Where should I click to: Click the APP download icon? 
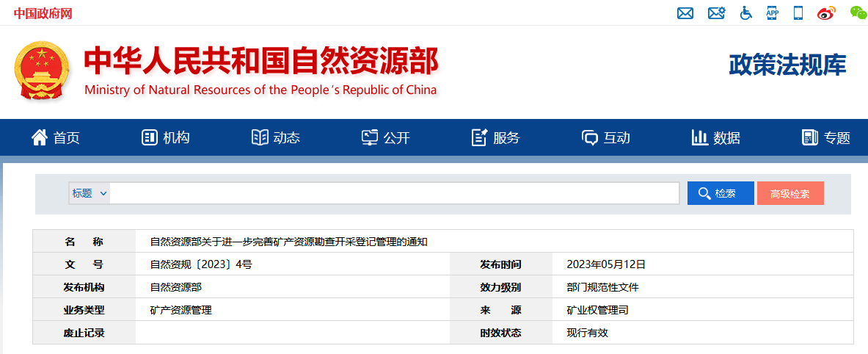pos(772,12)
